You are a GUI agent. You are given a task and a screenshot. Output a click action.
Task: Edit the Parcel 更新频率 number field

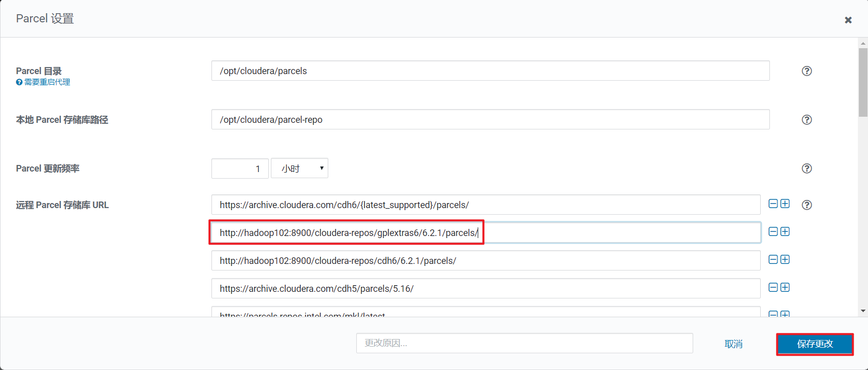click(x=240, y=168)
